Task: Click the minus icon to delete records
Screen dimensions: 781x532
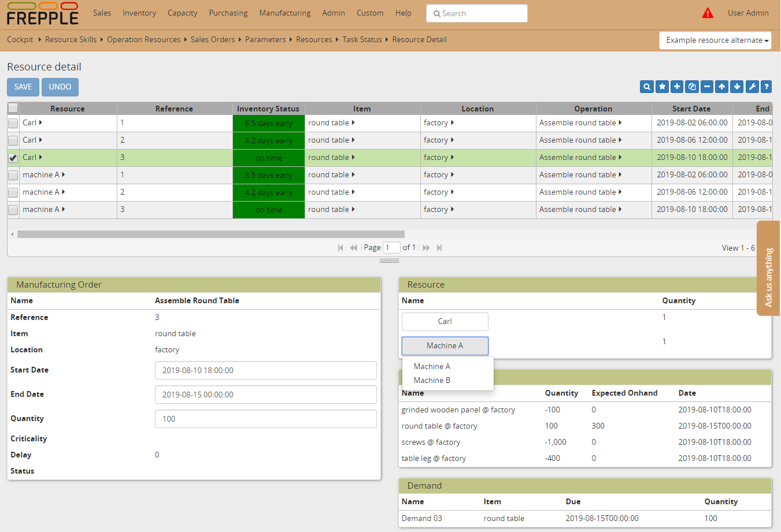Action: 707,87
